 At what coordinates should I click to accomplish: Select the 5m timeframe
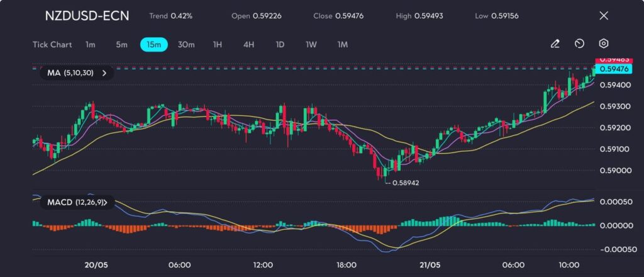[x=121, y=45]
